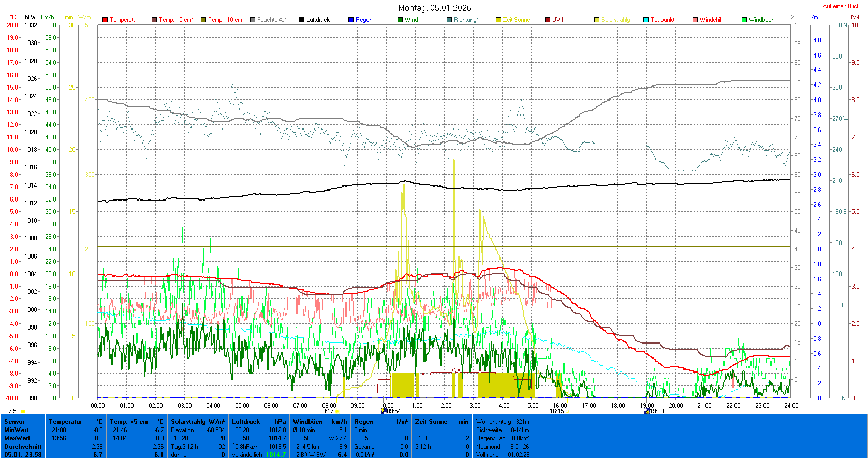Select the Luftdruck column header in table
This screenshot has height=458, width=868.
pos(245,422)
